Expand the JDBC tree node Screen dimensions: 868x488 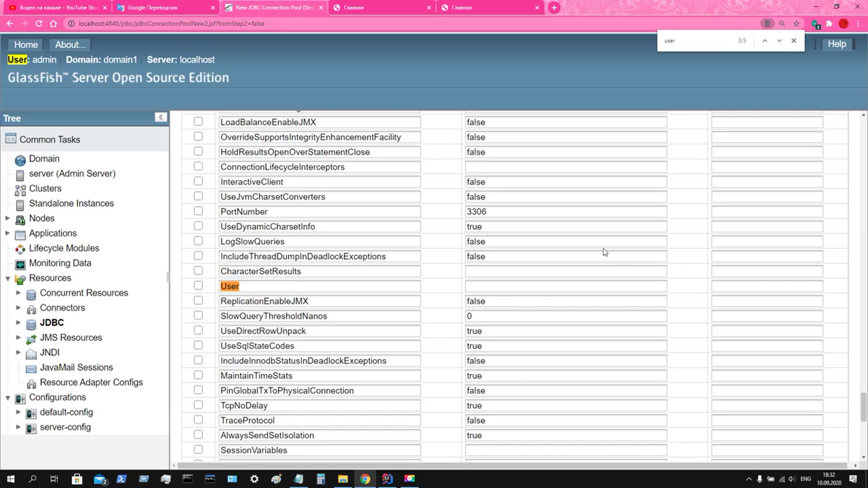(18, 322)
